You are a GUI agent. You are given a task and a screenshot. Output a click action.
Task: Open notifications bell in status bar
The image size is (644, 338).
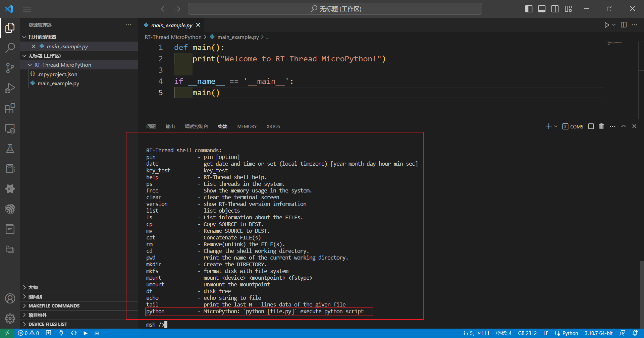[635, 333]
